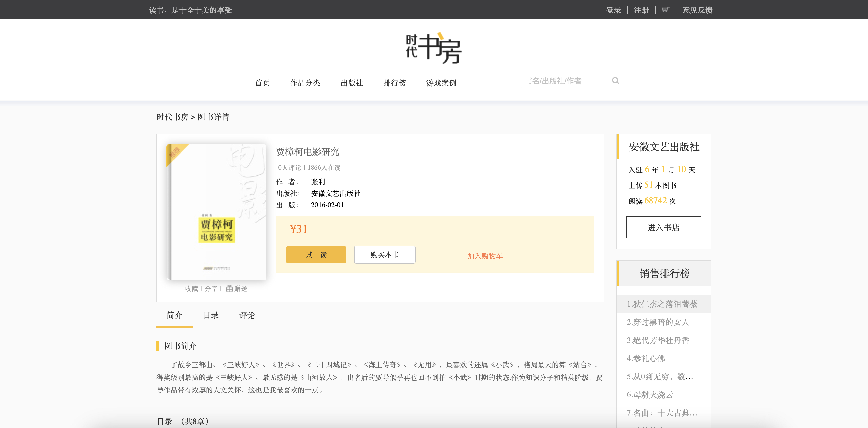Image resolution: width=868 pixels, height=428 pixels.
Task: Click 加入购物车 link
Action: coord(485,256)
